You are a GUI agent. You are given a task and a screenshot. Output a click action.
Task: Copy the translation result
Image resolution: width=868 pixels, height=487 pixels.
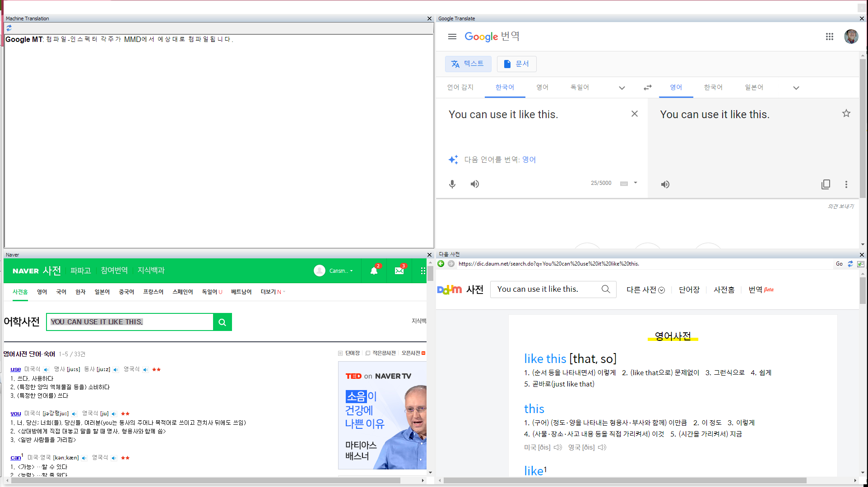(826, 184)
